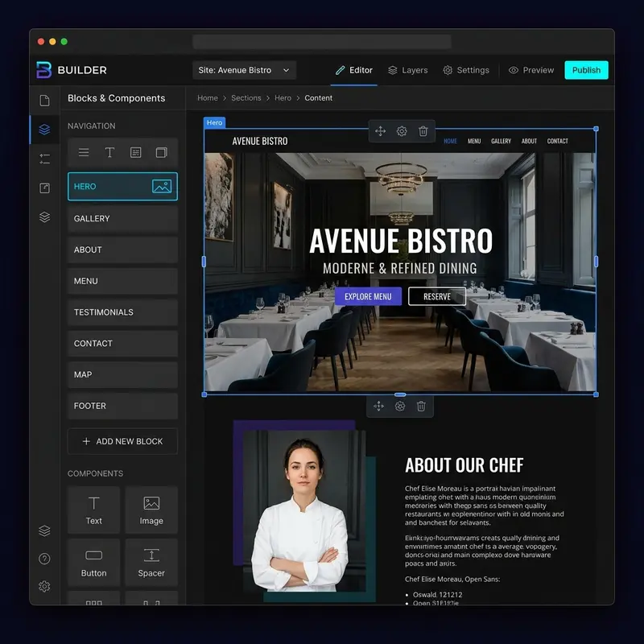
Task: Select the list layout navigation icon
Action: 135,153
